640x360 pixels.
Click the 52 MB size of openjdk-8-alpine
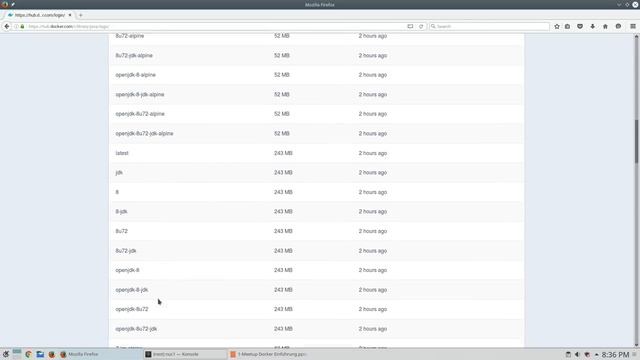coord(282,75)
